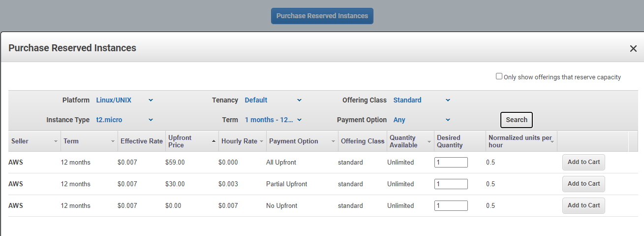
Task: Open the Instance Type dropdown showing t2.micro
Action: coord(125,120)
